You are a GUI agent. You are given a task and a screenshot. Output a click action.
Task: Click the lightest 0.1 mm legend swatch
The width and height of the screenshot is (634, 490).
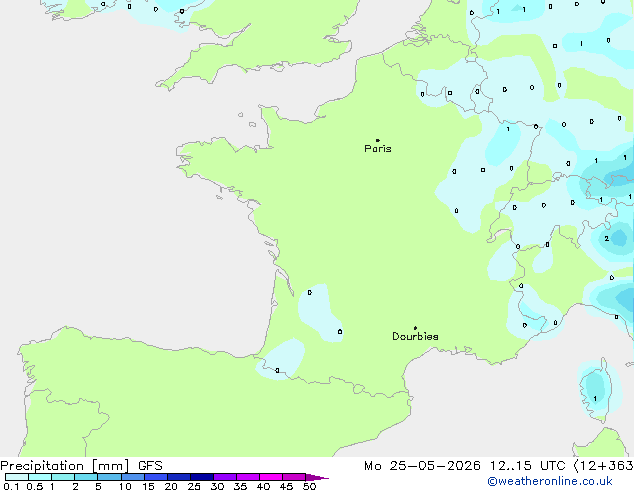tap(17, 477)
